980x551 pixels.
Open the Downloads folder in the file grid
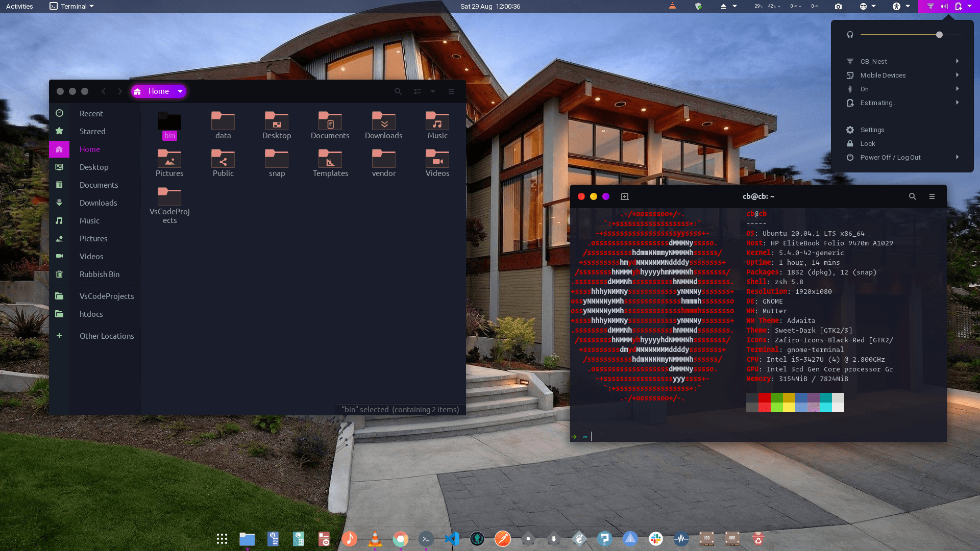click(x=383, y=125)
